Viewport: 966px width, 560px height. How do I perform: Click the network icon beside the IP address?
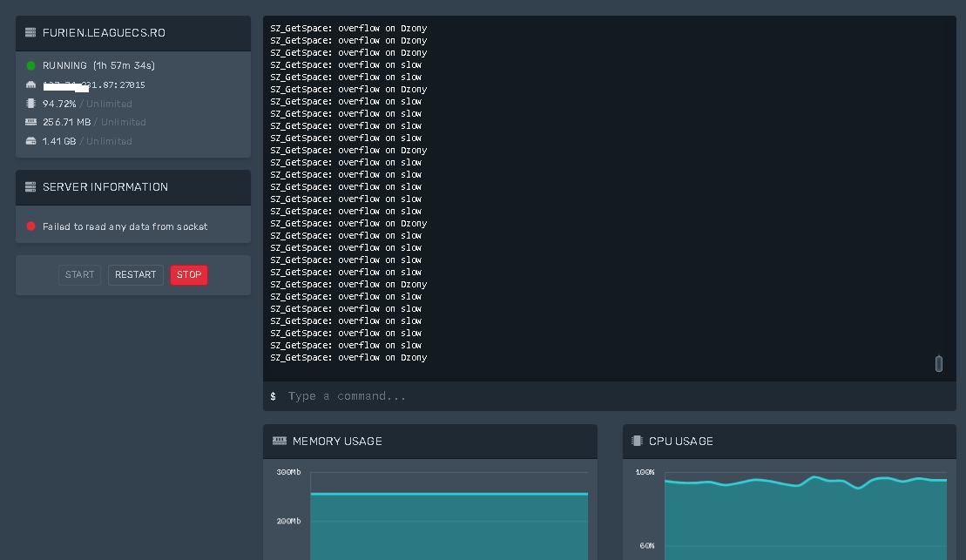click(30, 85)
